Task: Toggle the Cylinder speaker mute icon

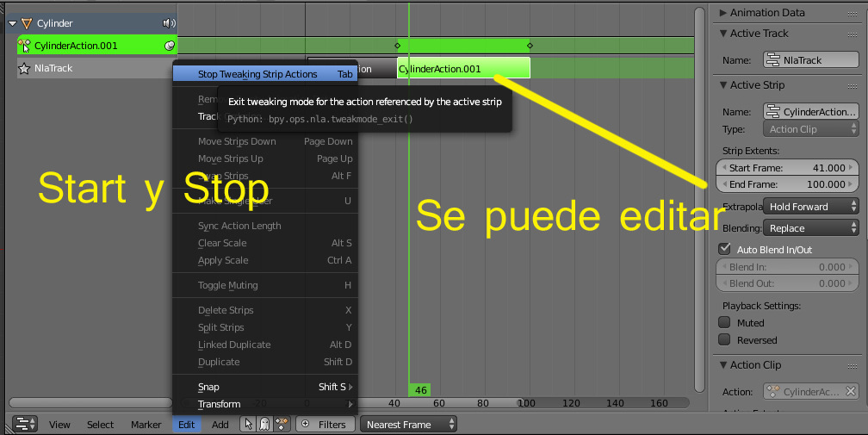Action: click(169, 23)
